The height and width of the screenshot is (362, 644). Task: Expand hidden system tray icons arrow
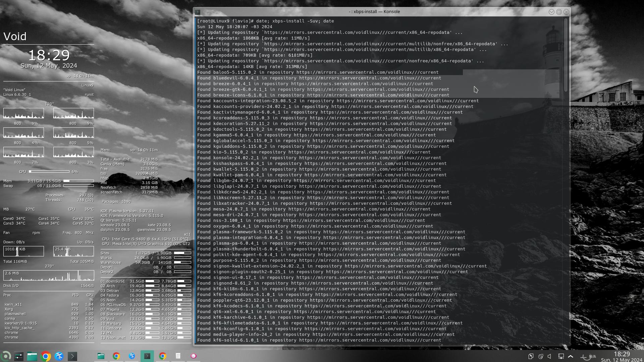tap(571, 356)
